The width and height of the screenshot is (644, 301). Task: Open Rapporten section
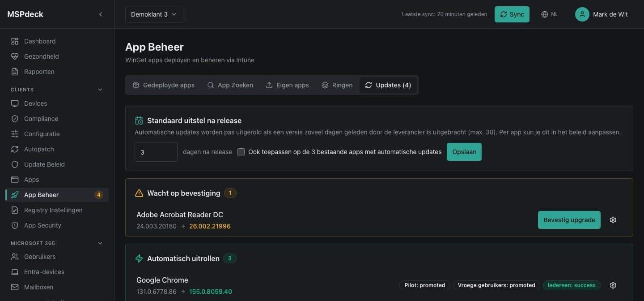tap(57, 72)
